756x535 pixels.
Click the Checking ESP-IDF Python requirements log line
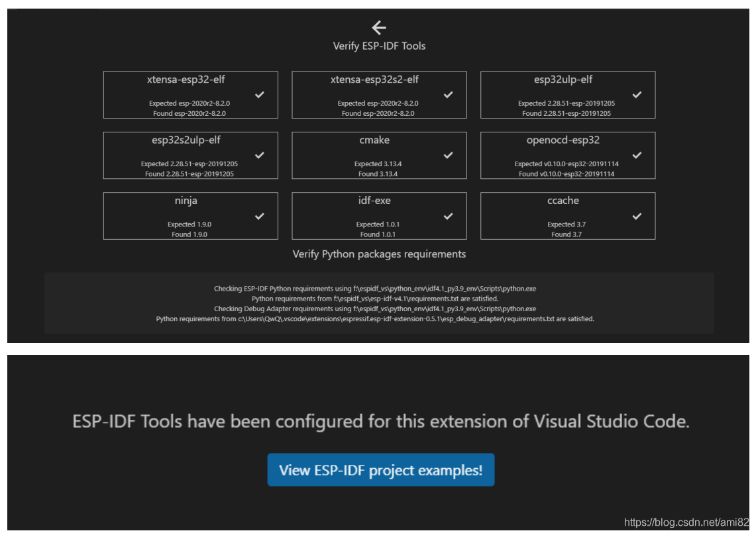click(x=375, y=289)
